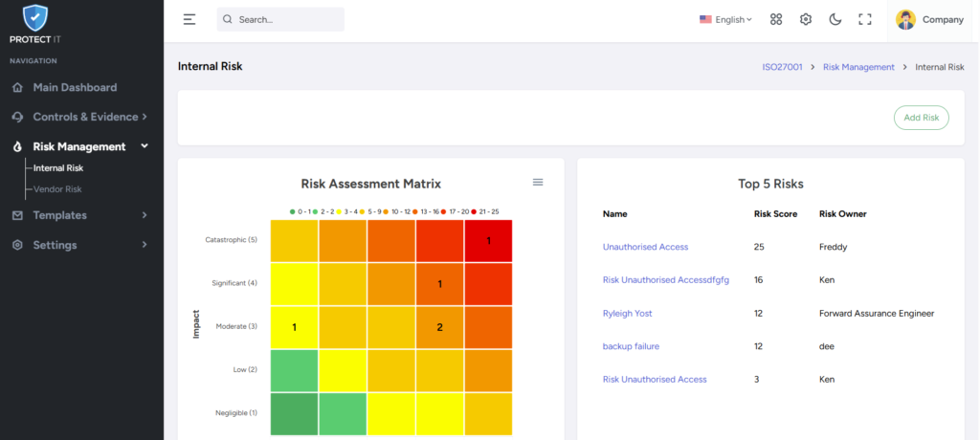The image size is (980, 440).
Task: Toggle fullscreen mode icon
Action: pos(865,19)
